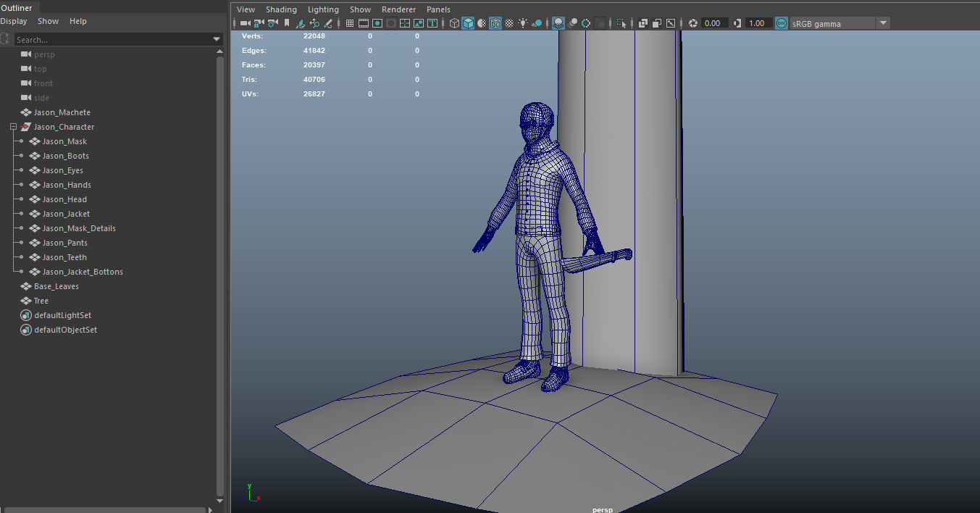Image resolution: width=980 pixels, height=513 pixels.
Task: Select Jason_Machete in the Outliner
Action: [62, 112]
